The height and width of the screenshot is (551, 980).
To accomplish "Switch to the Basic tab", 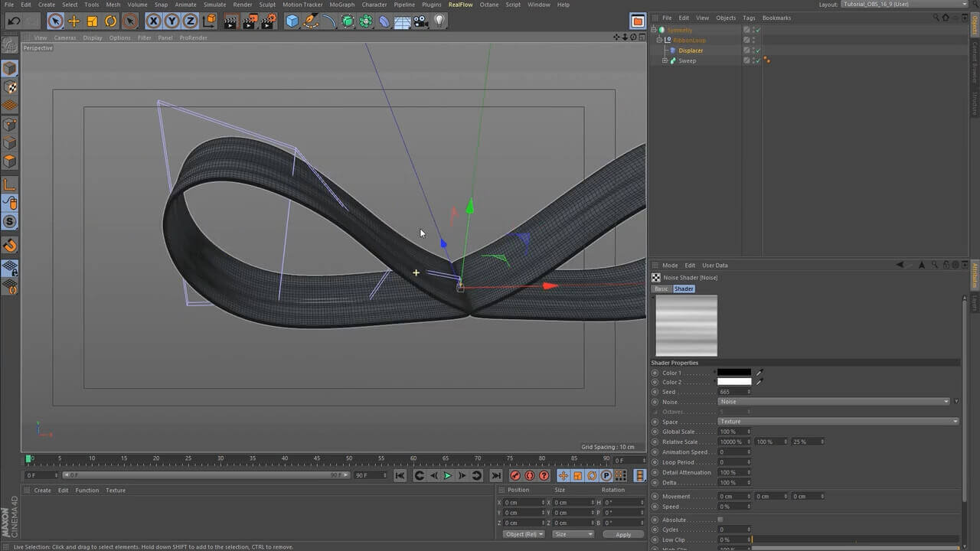I will coord(661,289).
